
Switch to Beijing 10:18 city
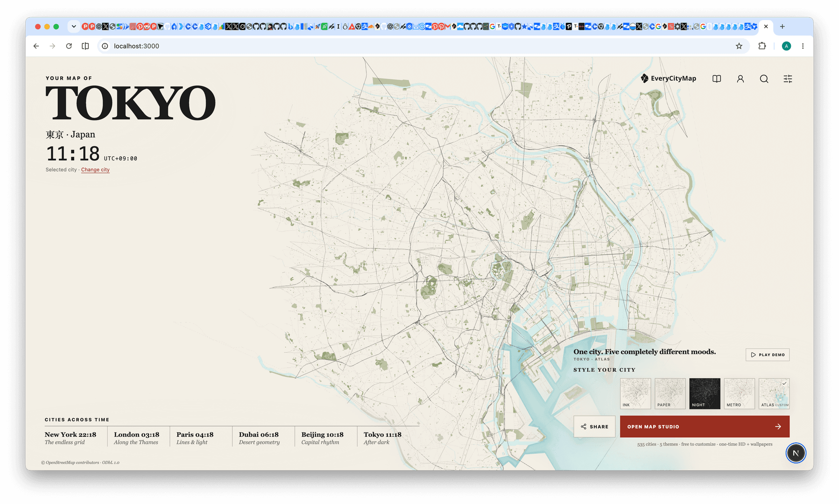click(322, 438)
